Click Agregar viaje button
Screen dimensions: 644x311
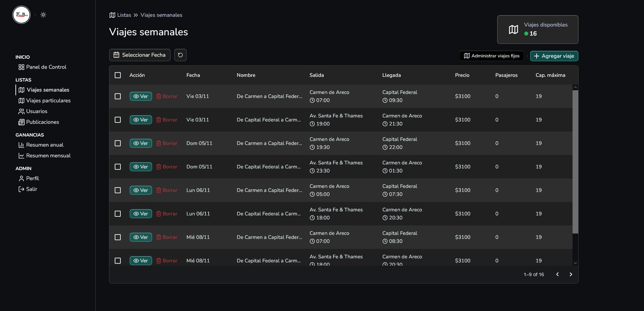tap(554, 56)
